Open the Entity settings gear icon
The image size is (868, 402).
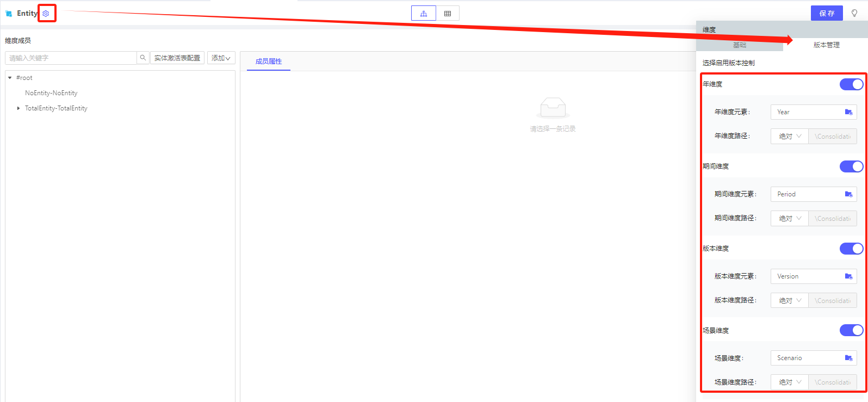pos(46,14)
